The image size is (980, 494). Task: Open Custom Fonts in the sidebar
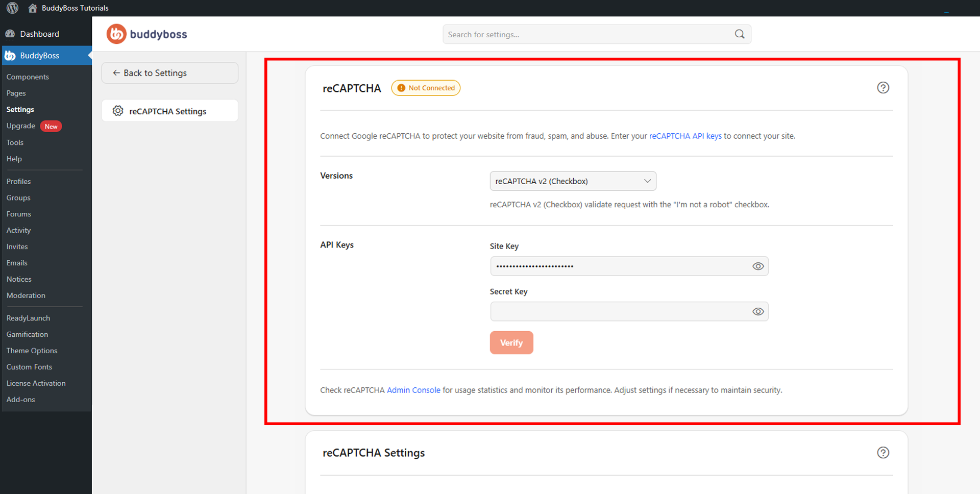(29, 367)
